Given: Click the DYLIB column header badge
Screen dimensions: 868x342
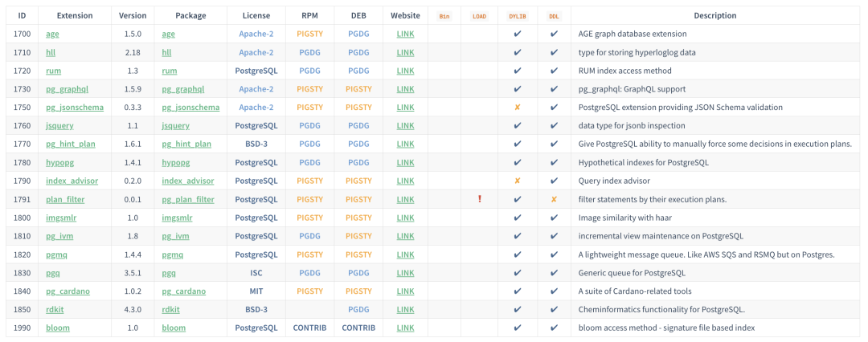Looking at the screenshot, I should (518, 16).
